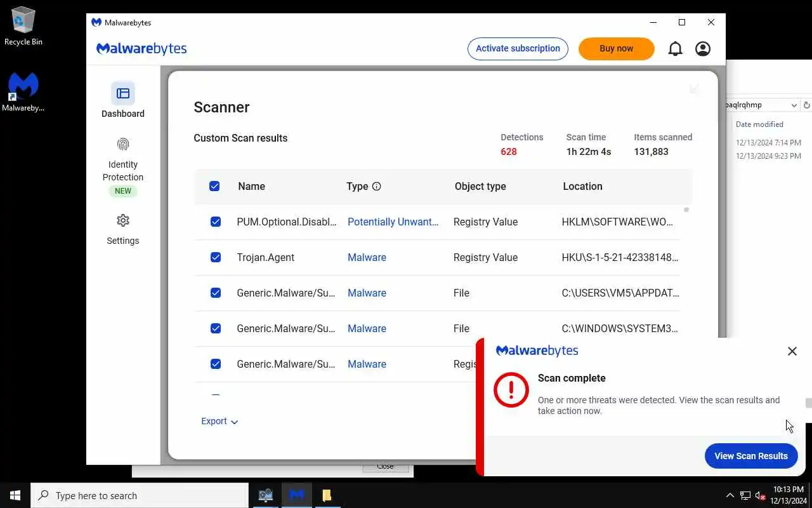Uncheck the Trojan.Agent row checkbox
812x508 pixels.
[216, 257]
